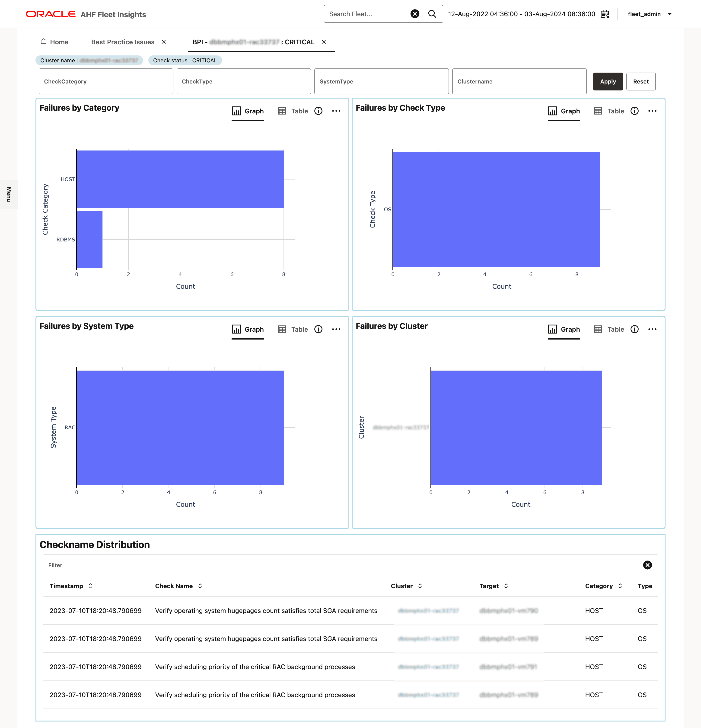This screenshot has height=728, width=701.
Task: Click the Reset button
Action: coord(640,81)
